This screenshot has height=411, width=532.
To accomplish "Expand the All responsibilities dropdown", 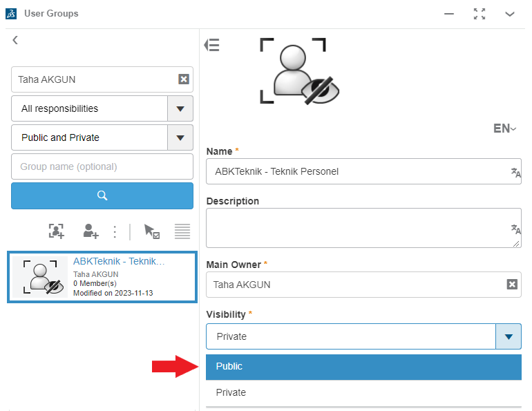I will (x=180, y=108).
